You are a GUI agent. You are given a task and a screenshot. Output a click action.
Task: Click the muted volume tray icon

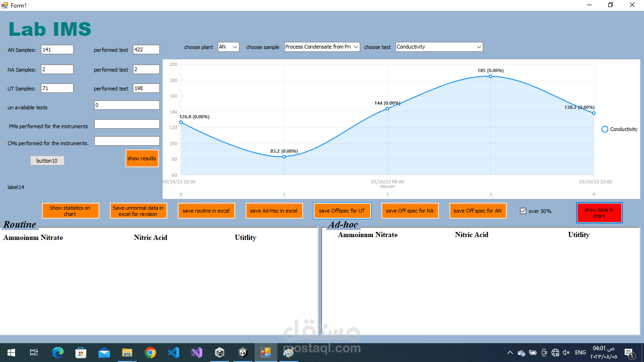click(x=566, y=353)
